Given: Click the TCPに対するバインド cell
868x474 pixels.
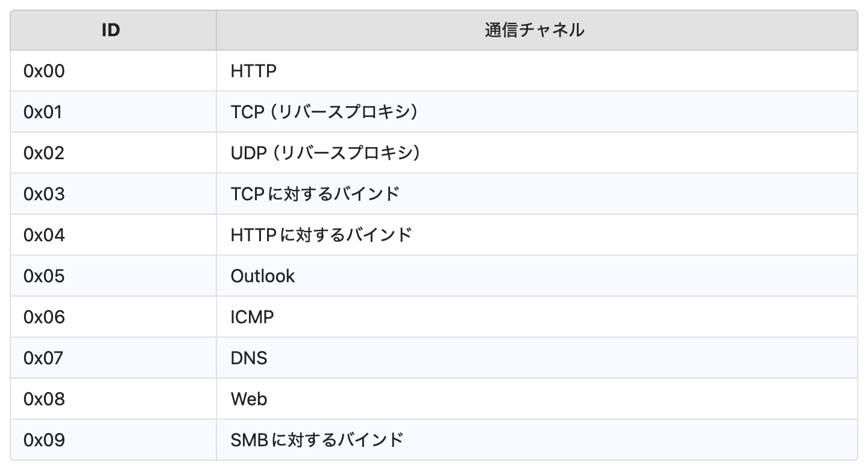Looking at the screenshot, I should [x=315, y=194].
